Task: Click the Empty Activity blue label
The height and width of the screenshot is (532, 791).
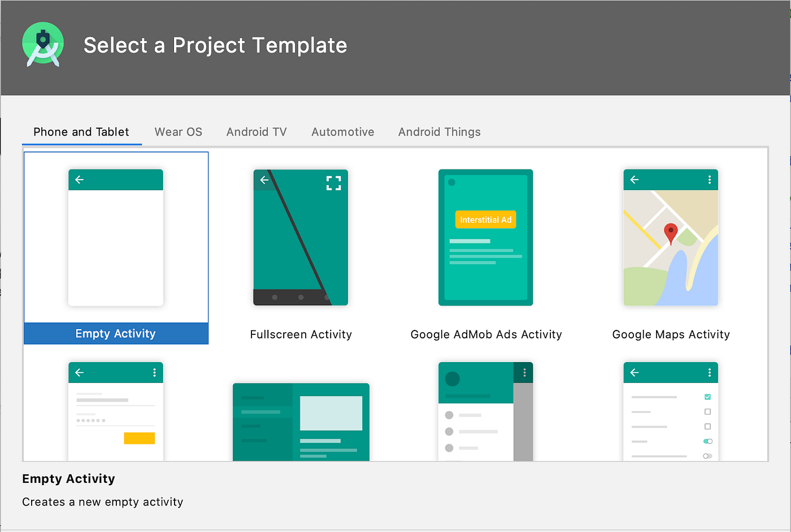Action: pos(116,334)
